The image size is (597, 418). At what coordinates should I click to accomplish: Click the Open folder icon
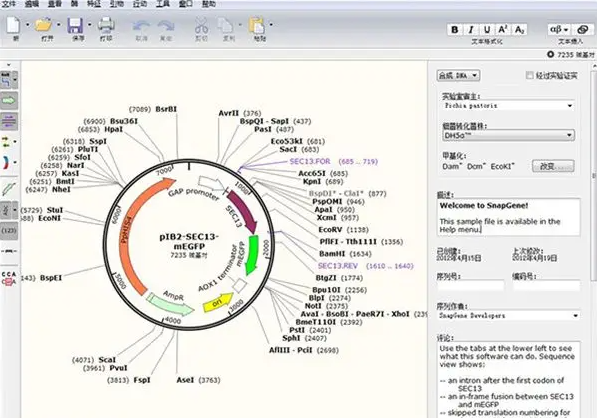click(x=43, y=25)
